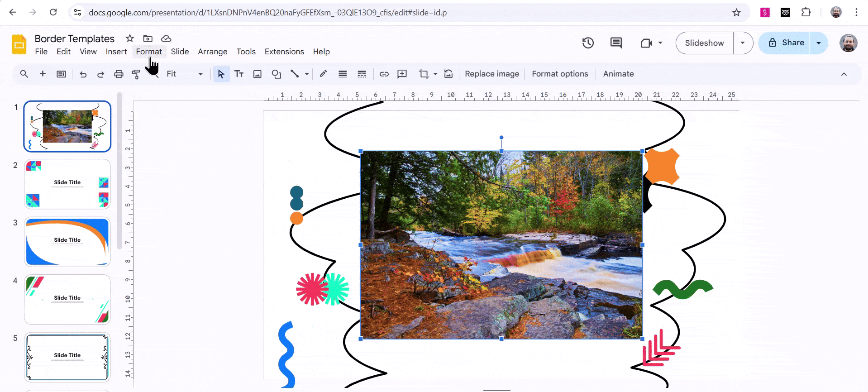This screenshot has width=868, height=392.
Task: Open the Tools menu
Action: point(246,52)
